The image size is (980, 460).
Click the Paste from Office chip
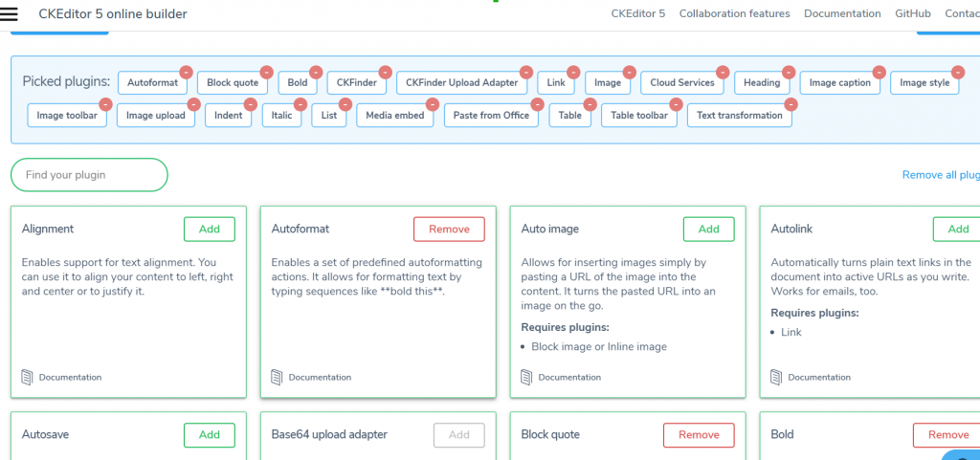click(x=491, y=115)
